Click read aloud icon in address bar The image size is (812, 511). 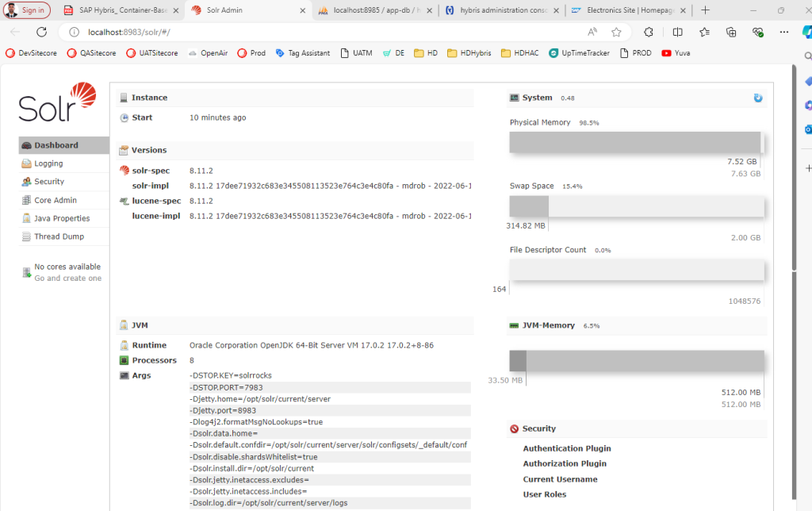(x=592, y=33)
